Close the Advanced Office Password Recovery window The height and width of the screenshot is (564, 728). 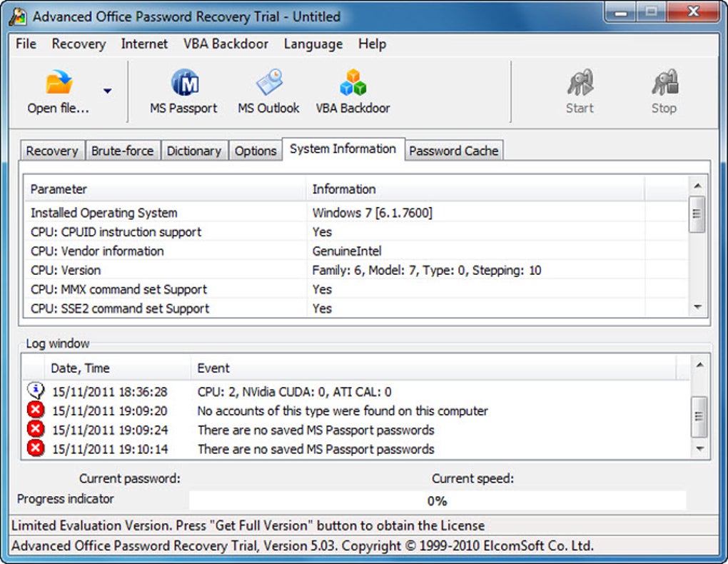pyautogui.click(x=694, y=12)
